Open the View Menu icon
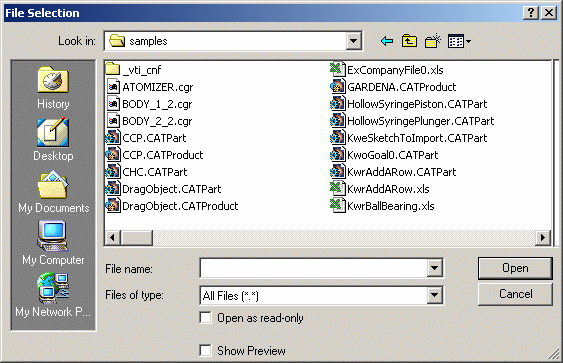563x363 pixels. (x=459, y=41)
